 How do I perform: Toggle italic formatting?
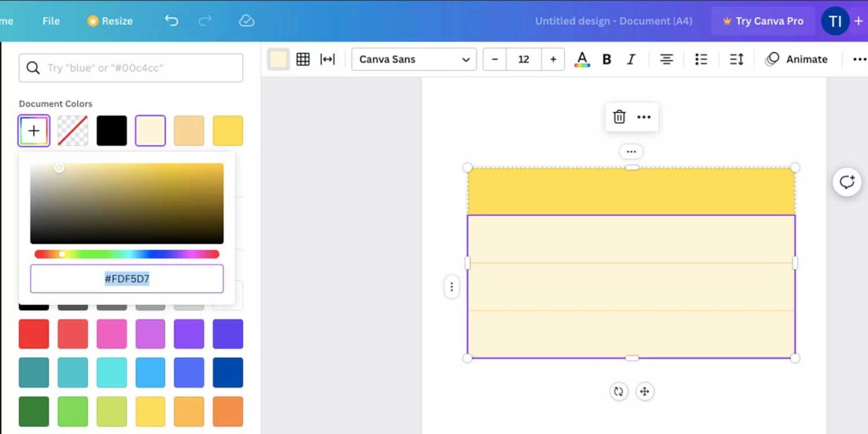[x=631, y=60]
